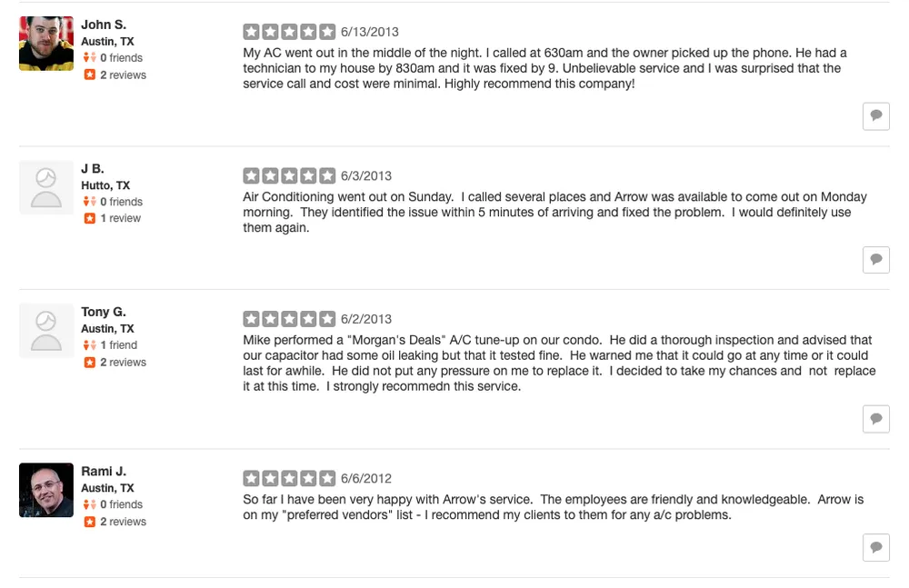This screenshot has width=909, height=588.
Task: Click reviews star icon under Rami J.
Action: 89,522
